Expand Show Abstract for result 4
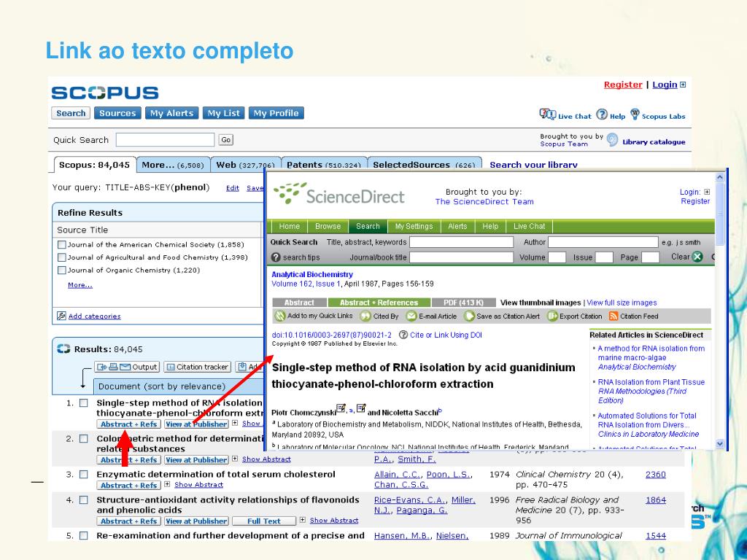Viewport: 747px width, 560px height. pyautogui.click(x=303, y=520)
